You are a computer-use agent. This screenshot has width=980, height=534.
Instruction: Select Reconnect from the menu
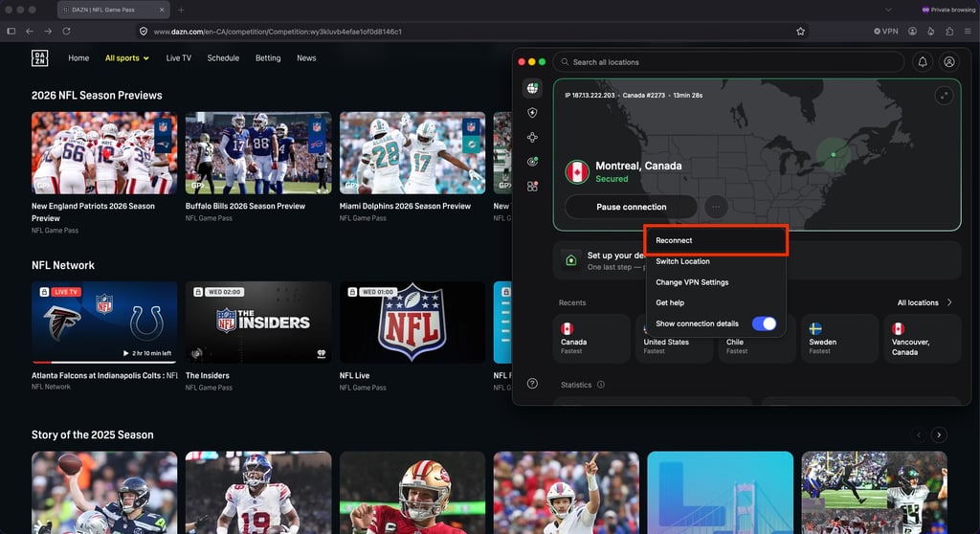[716, 240]
